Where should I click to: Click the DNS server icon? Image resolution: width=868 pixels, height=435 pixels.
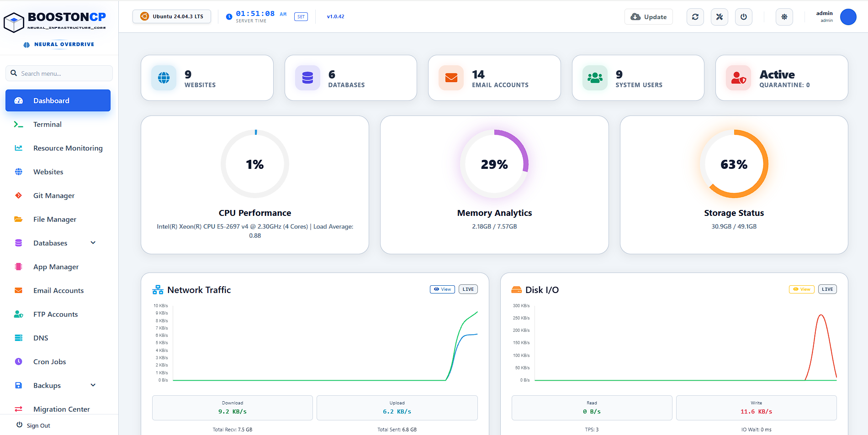click(x=19, y=338)
